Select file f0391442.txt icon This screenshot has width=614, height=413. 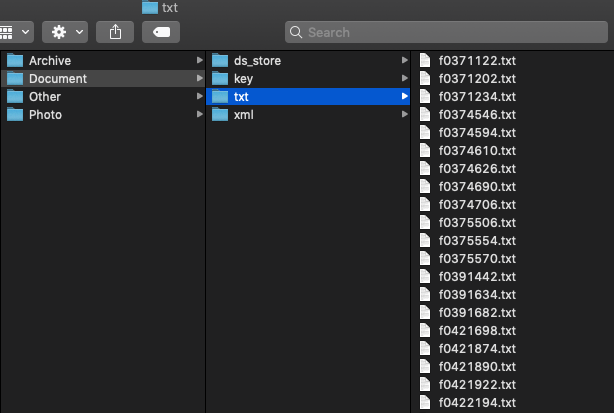pyautogui.click(x=425, y=276)
